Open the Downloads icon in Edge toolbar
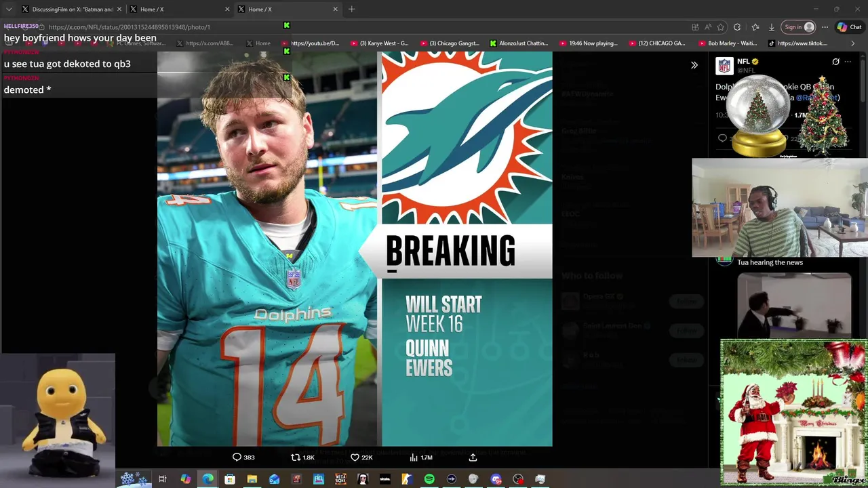Viewport: 868px width, 488px height. 771,27
